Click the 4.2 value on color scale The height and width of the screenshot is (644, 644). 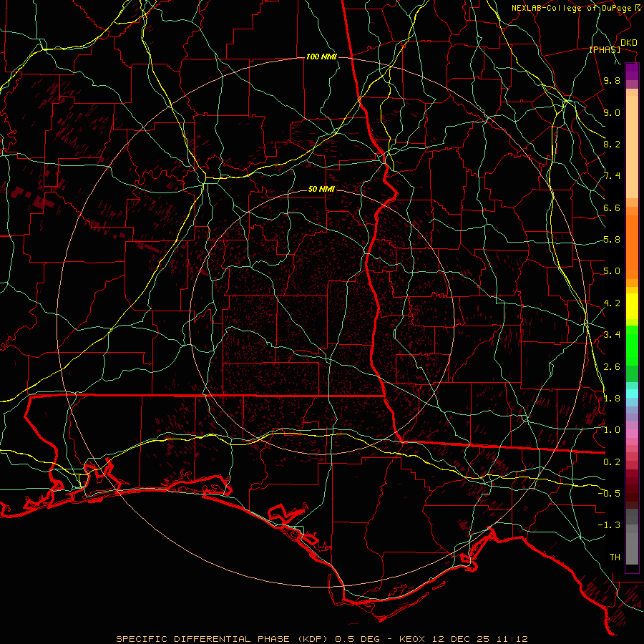612,303
